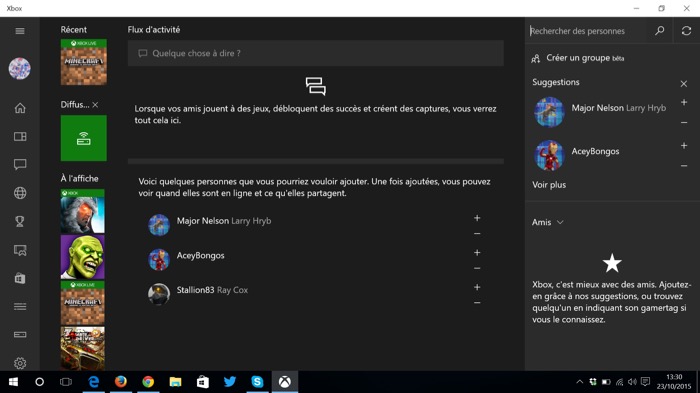
Task: Open My games sidebar icon
Action: (20, 136)
